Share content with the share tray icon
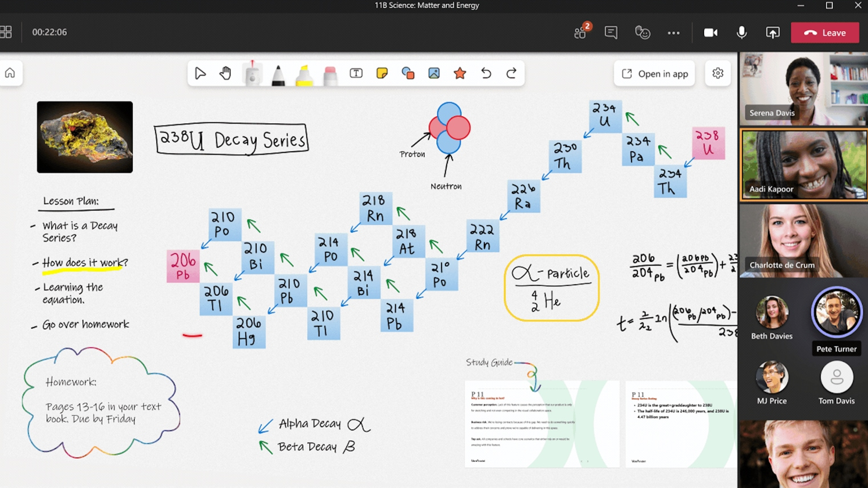This screenshot has width=868, height=488. coord(773,33)
